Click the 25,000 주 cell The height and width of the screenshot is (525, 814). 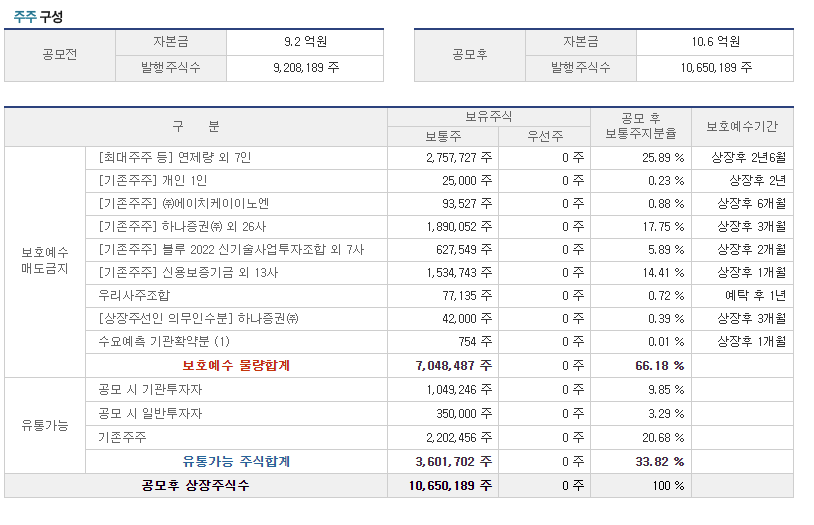(443, 181)
